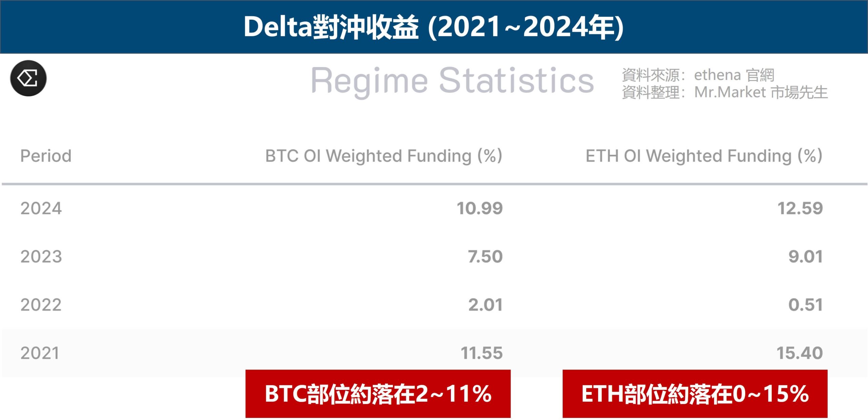Viewport: 868px width, 420px height.
Task: Select the Regime Statistics heading
Action: coord(452,81)
